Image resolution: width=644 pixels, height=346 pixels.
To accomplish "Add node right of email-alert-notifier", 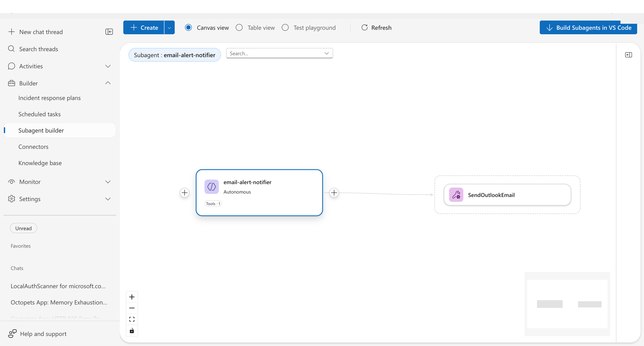I will pyautogui.click(x=334, y=192).
